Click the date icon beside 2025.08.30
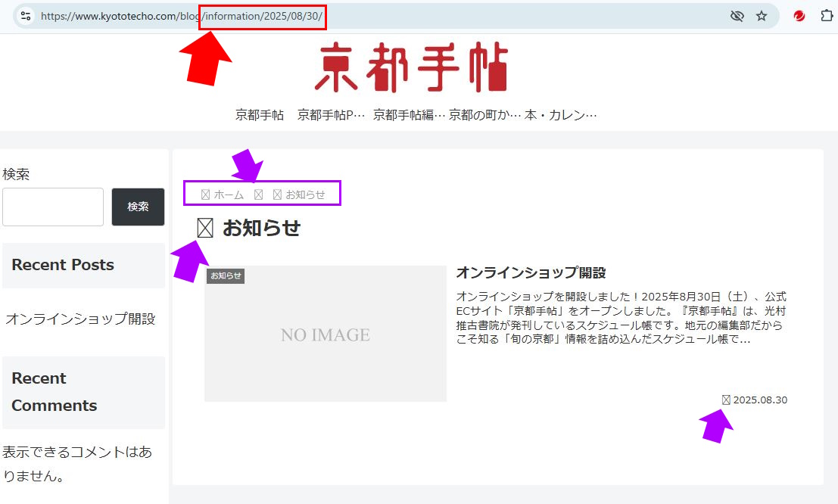Screen dimensions: 838x504 pyautogui.click(x=726, y=400)
